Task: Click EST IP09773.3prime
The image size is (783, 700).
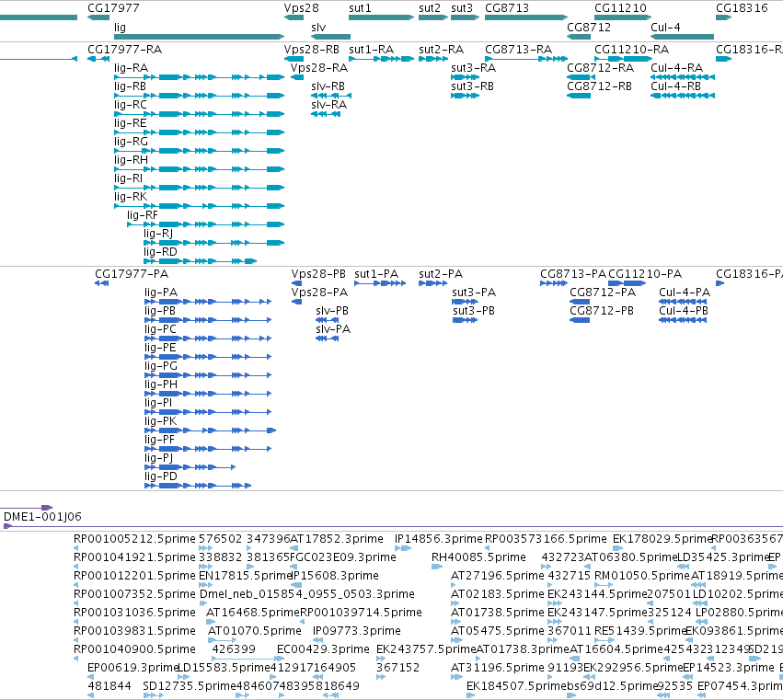Action: tap(357, 631)
